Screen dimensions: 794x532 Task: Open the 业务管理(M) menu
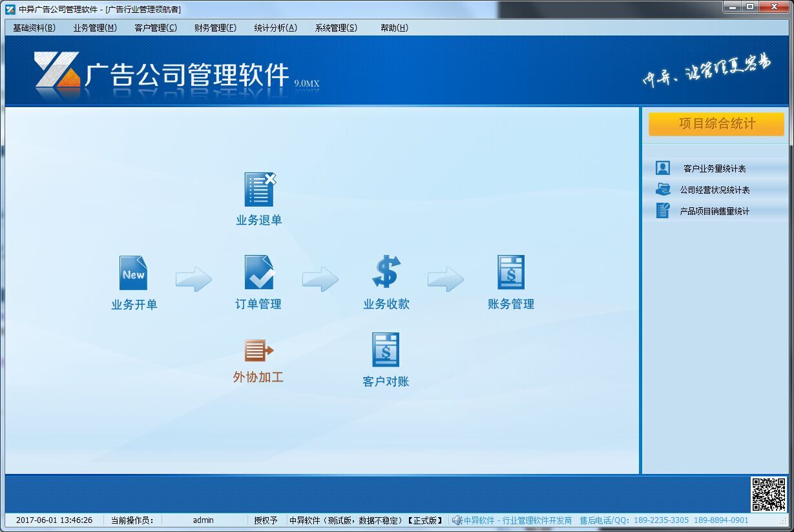pyautogui.click(x=95, y=28)
